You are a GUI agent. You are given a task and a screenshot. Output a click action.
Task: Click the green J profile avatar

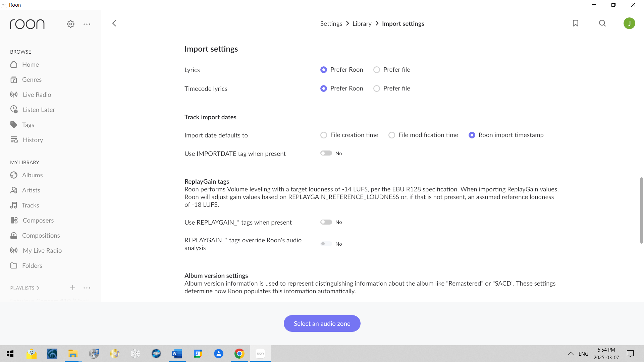tap(629, 23)
